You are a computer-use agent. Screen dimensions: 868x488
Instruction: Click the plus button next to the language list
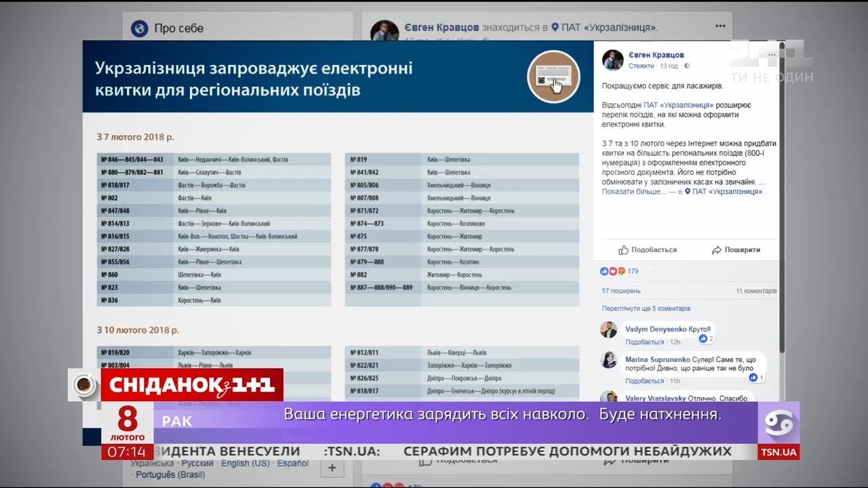pyautogui.click(x=332, y=468)
